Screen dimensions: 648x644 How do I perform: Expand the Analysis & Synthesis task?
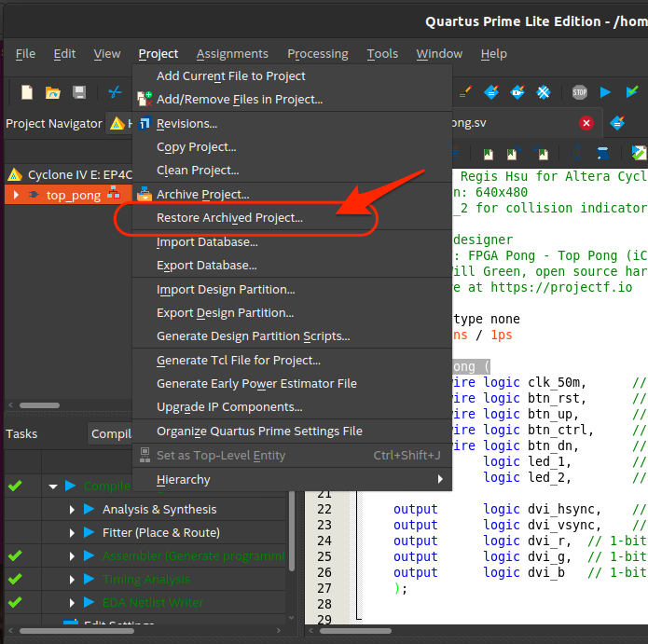pos(72,510)
